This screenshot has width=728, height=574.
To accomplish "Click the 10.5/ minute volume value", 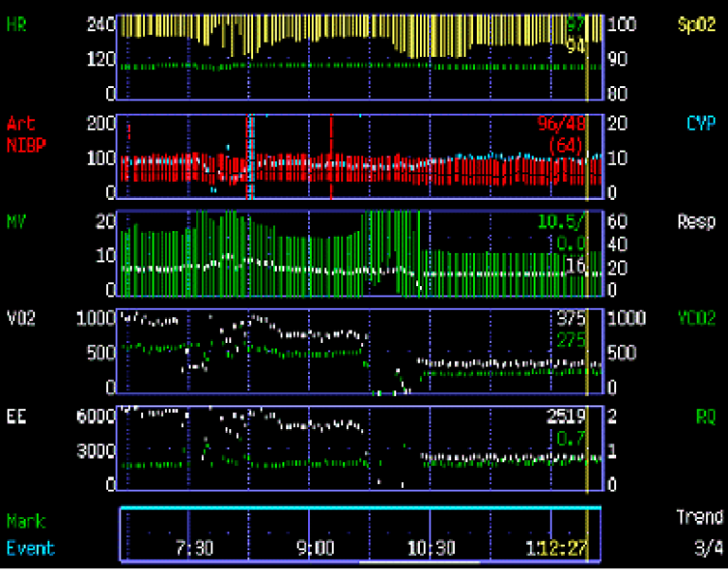I will click(561, 222).
